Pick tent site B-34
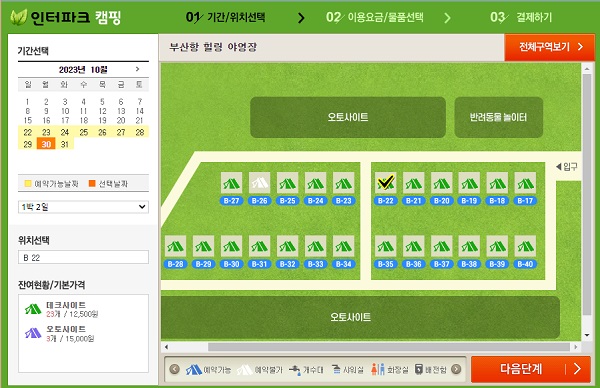600x388 pixels. point(343,246)
